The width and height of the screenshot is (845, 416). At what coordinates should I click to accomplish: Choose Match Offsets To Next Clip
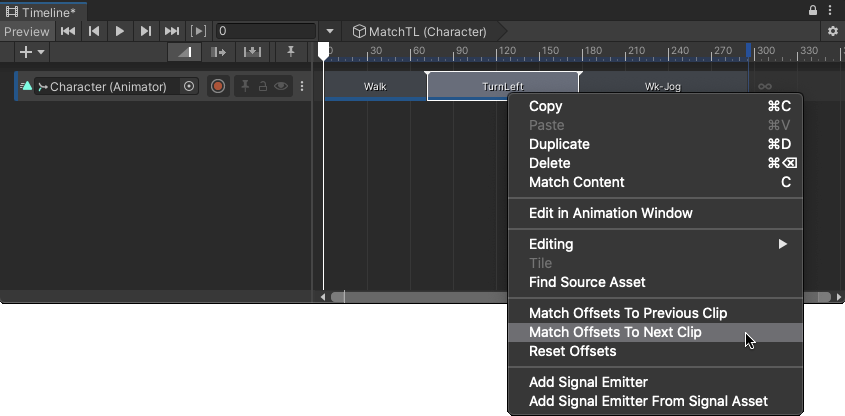click(x=615, y=332)
